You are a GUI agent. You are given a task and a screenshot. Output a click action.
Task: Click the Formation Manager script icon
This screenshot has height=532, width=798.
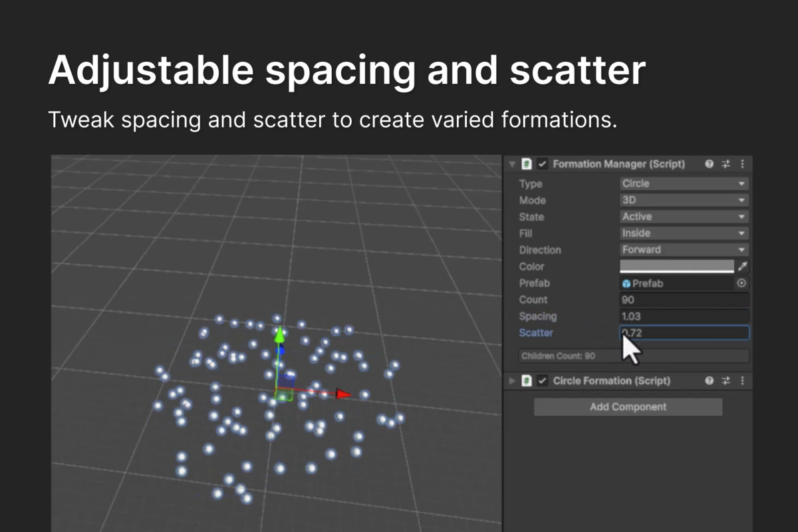[527, 164]
